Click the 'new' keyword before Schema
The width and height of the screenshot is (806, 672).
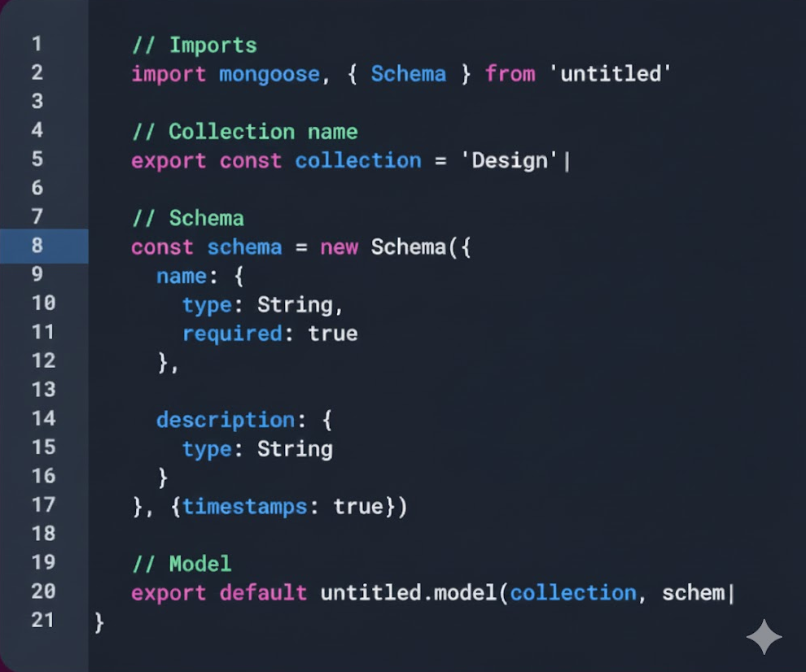click(x=339, y=247)
